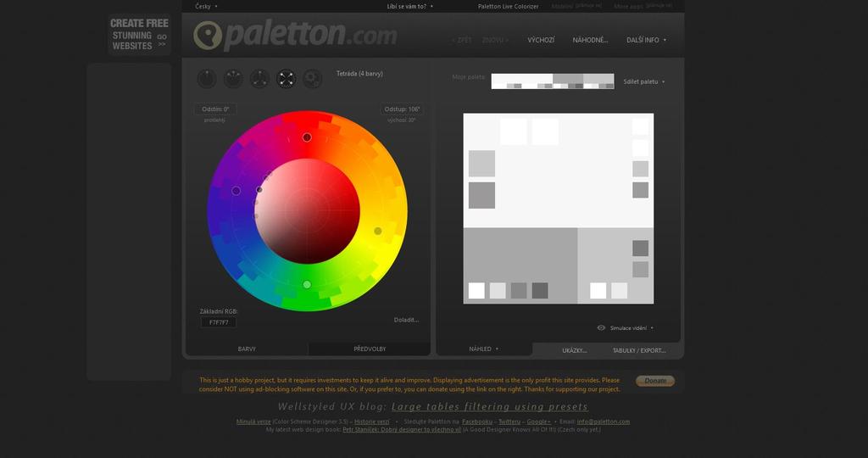Open Petr Staníček book link

(x=402, y=429)
